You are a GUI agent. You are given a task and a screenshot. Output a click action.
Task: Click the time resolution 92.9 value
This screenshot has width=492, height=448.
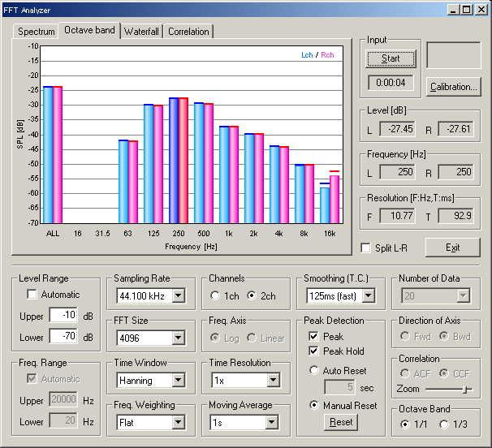[455, 216]
